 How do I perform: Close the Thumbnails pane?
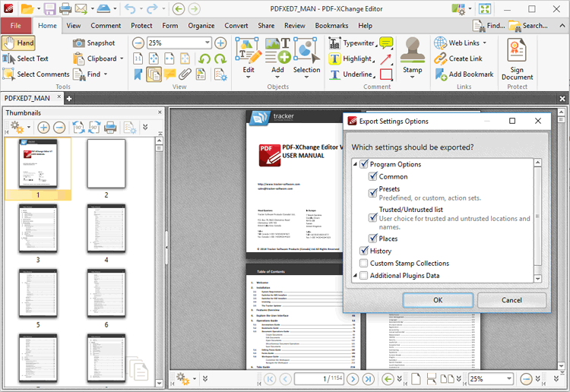point(160,112)
